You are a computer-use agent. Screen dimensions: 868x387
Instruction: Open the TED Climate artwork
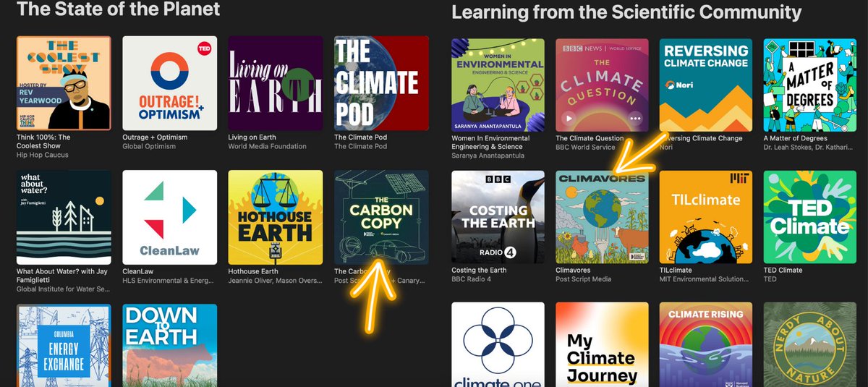pos(810,217)
